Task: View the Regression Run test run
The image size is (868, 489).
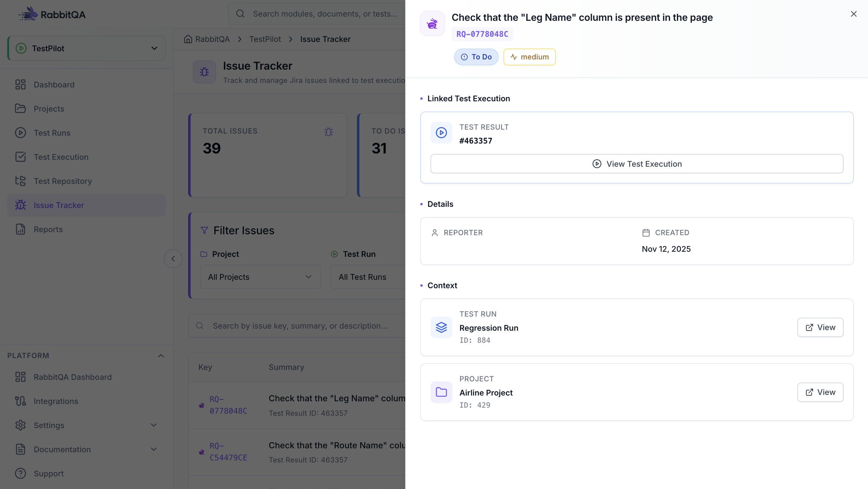Action: tap(820, 328)
